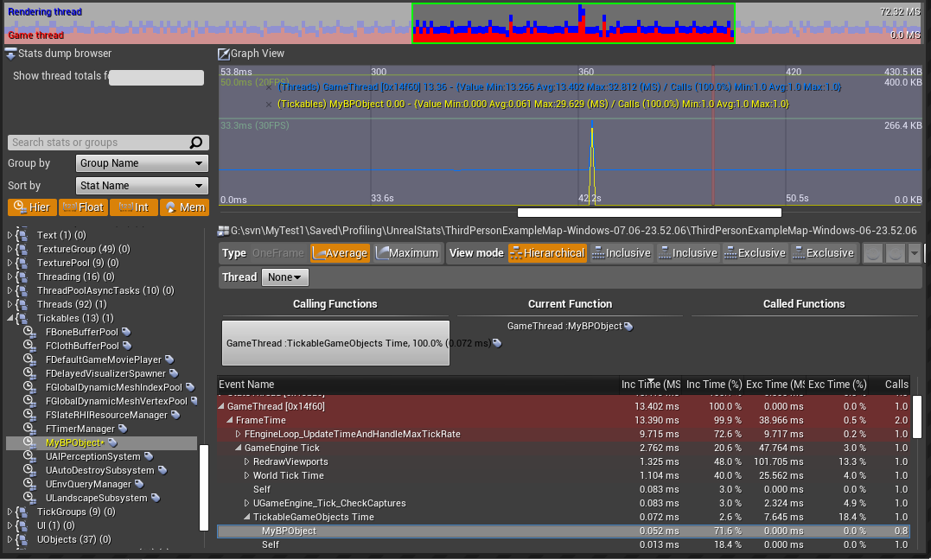Image resolution: width=931 pixels, height=560 pixels.
Task: Open the dropdown arrow after history buttons
Action: point(915,253)
